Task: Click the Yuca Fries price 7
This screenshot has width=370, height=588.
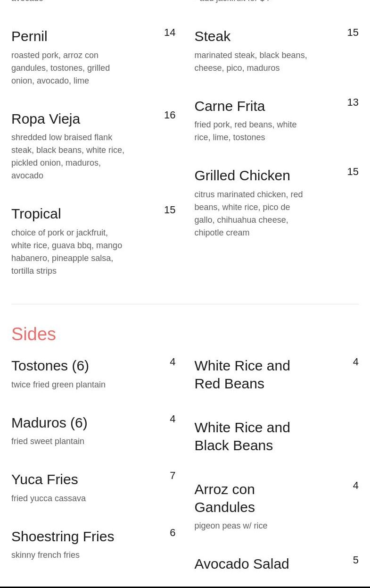Action: (173, 476)
